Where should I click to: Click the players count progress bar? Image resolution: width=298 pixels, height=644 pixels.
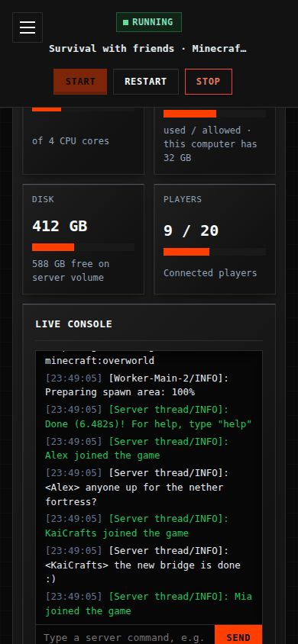(x=215, y=252)
